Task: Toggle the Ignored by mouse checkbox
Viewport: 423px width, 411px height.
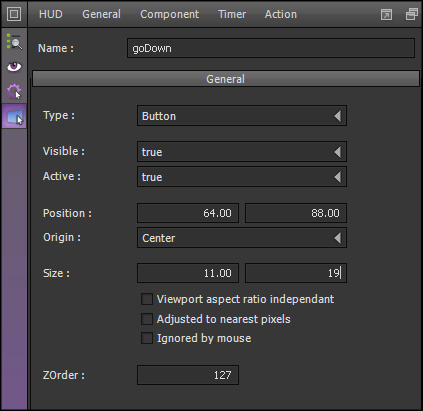Action: point(147,338)
